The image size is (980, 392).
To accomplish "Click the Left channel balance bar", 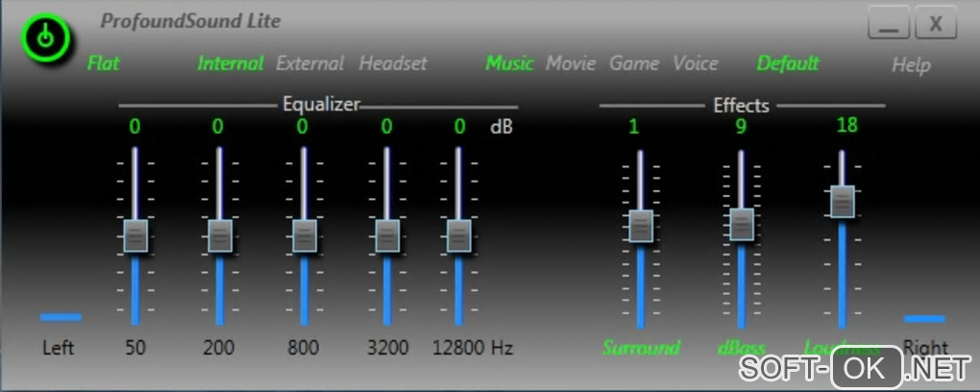I will (x=61, y=317).
